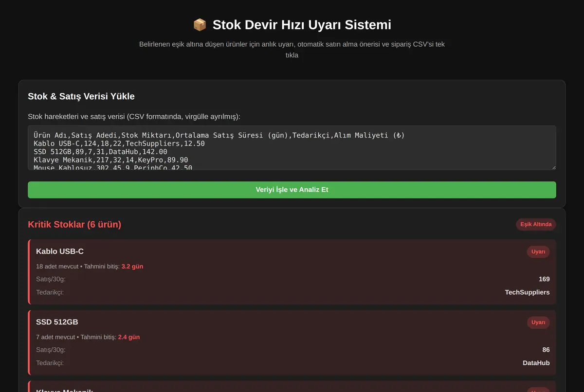584x392 pixels.
Task: Click the package box icon in the title
Action: point(200,25)
